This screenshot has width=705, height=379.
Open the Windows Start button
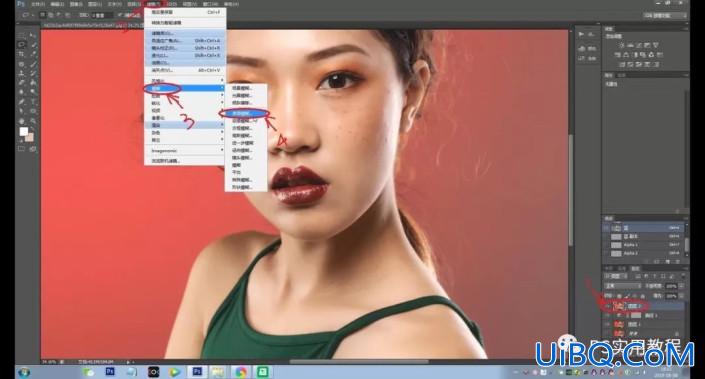point(23,372)
